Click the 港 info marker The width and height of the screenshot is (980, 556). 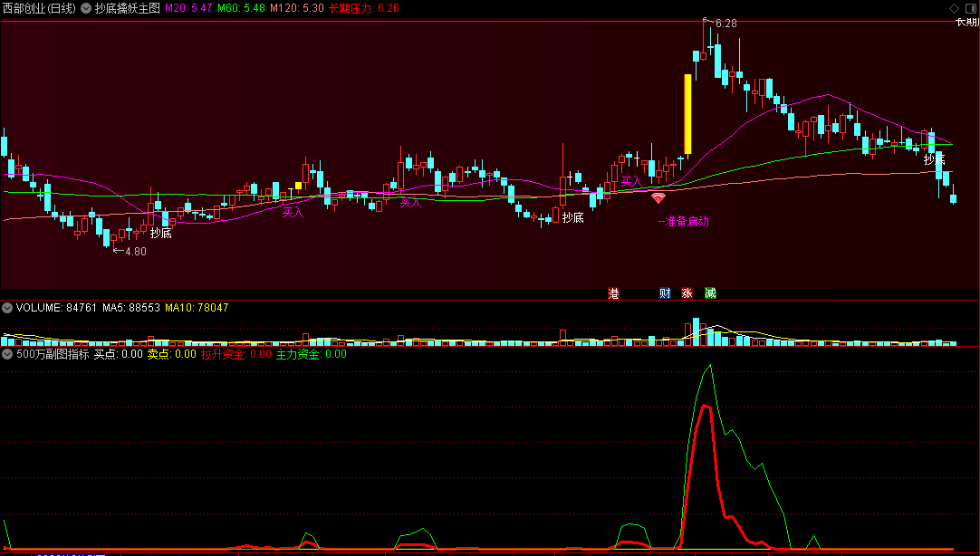[x=614, y=293]
